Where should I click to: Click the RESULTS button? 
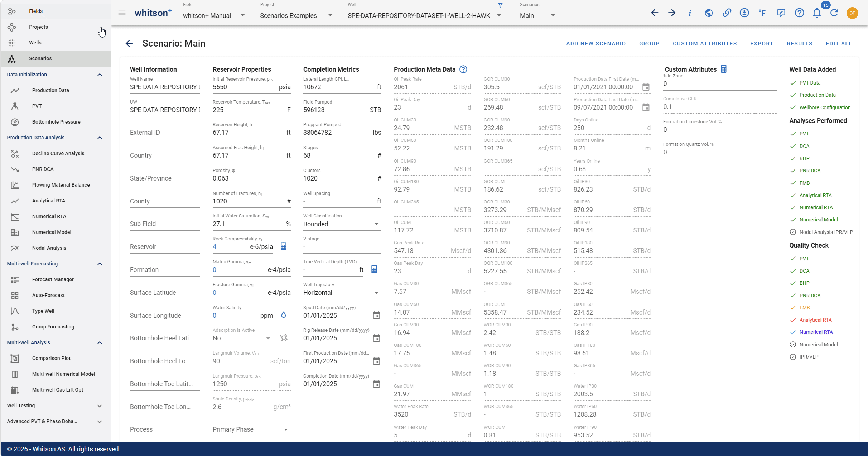click(x=800, y=44)
